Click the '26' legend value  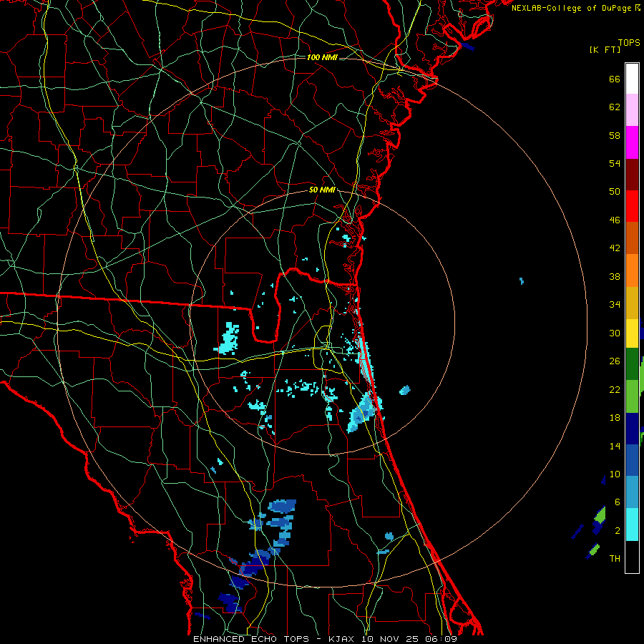pyautogui.click(x=615, y=361)
